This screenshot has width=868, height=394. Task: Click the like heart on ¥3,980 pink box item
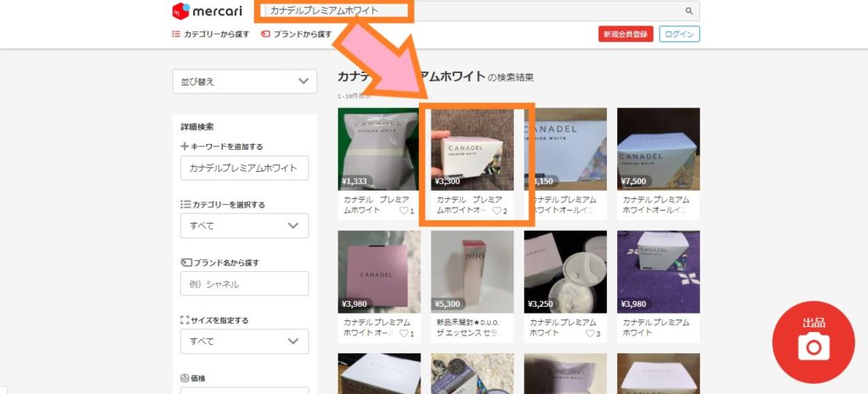tap(403, 334)
